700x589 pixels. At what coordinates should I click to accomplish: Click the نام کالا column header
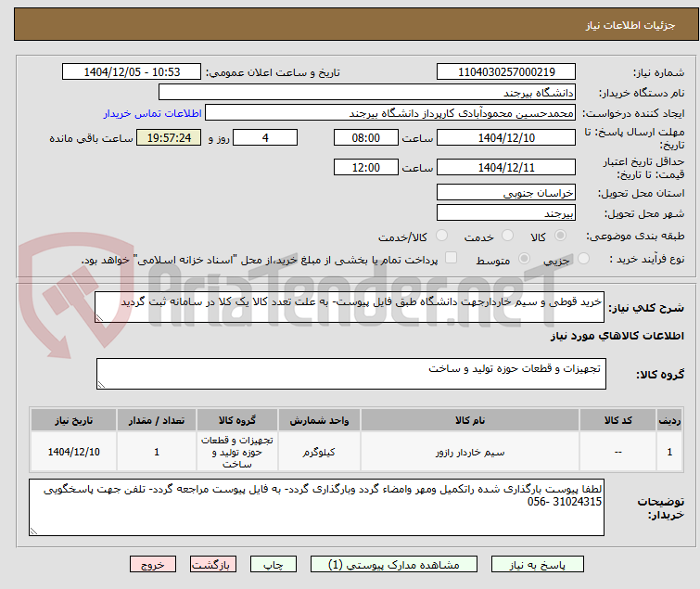click(x=470, y=420)
